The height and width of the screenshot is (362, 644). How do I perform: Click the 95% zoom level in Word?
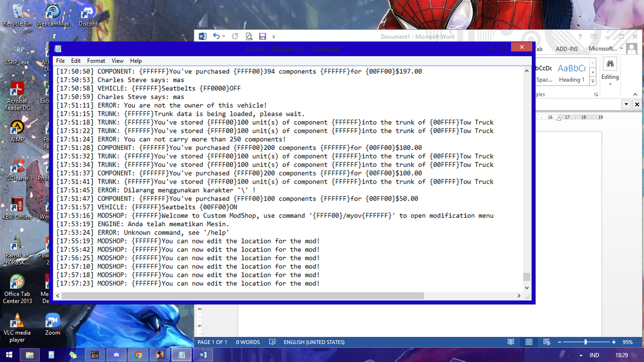(x=627, y=342)
